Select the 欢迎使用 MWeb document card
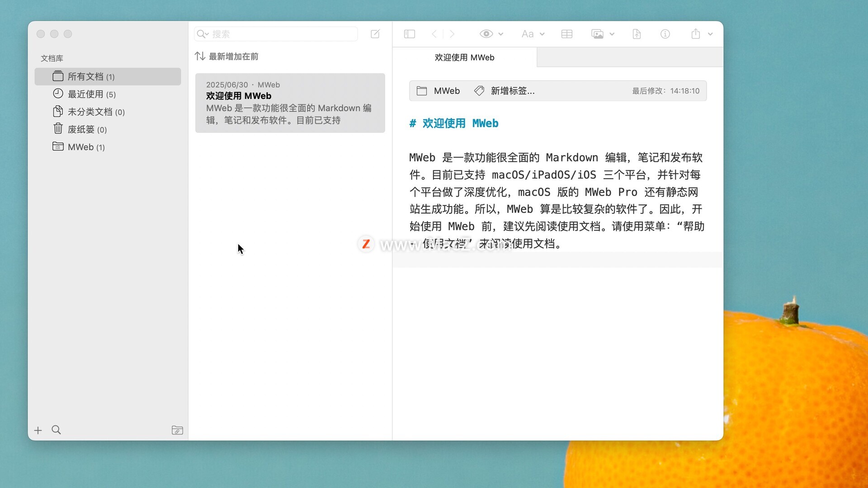 coord(290,103)
